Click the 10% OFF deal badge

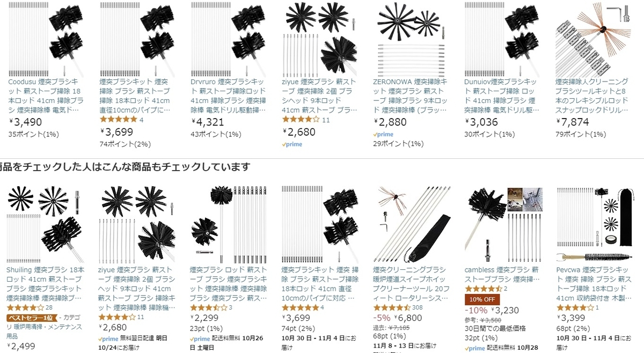pos(482,299)
